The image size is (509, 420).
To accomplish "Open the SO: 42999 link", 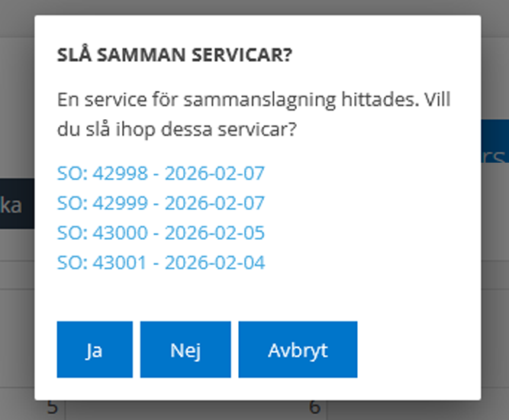I will (x=160, y=203).
